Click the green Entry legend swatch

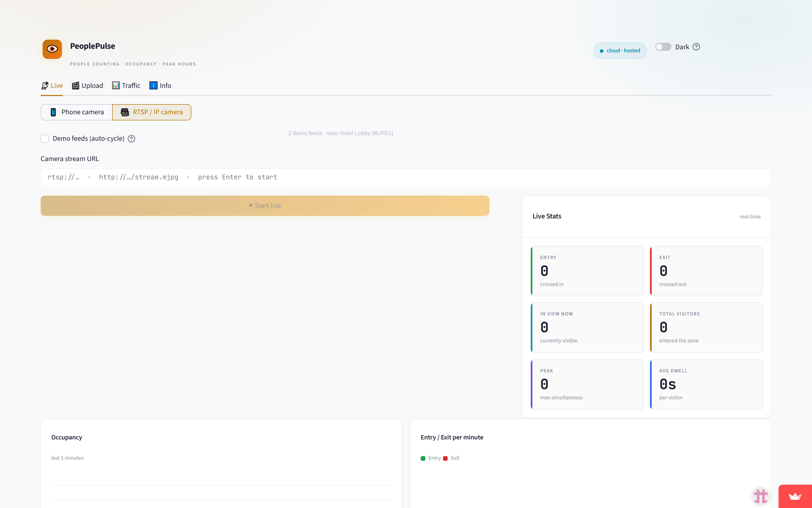click(423, 458)
